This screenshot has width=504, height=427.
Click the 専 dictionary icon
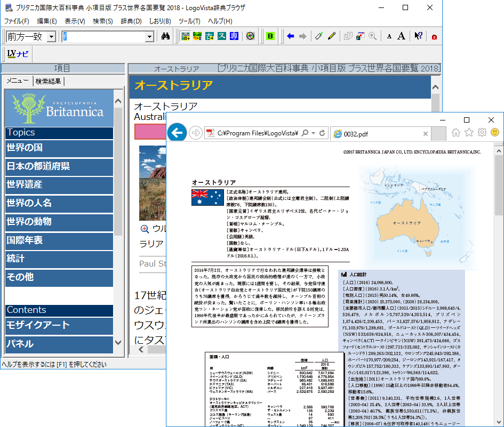point(234,36)
